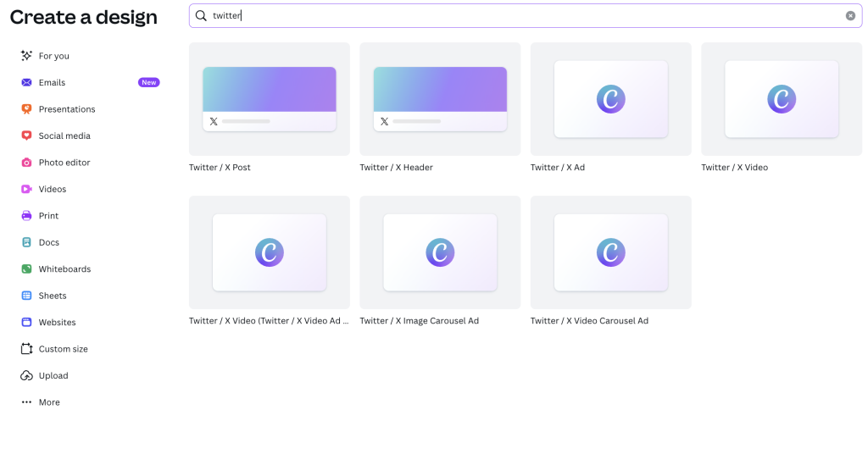
Task: Open Websites label in sidebar
Action: coord(57,322)
